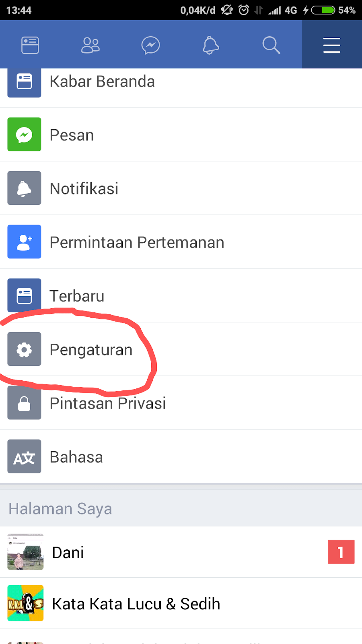Tap the search magnifier icon
This screenshot has height=644, width=362.
271,45
